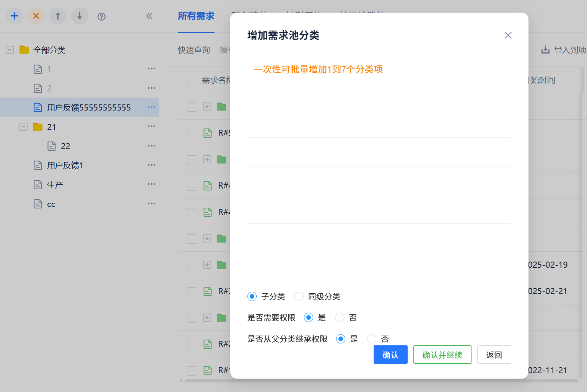This screenshot has width=587, height=392.
Task: Click the download icon beside 导入到项
Action: (x=545, y=49)
